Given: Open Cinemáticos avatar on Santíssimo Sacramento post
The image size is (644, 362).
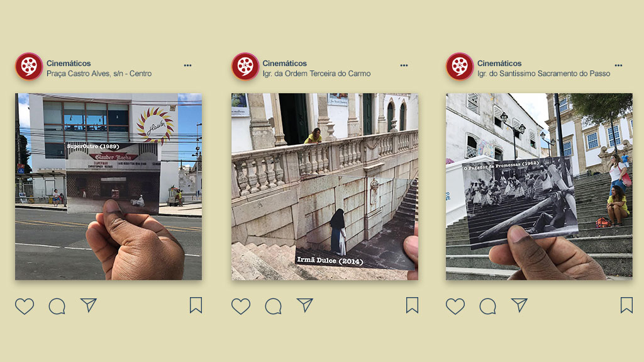Looking at the screenshot, I should pos(460,66).
